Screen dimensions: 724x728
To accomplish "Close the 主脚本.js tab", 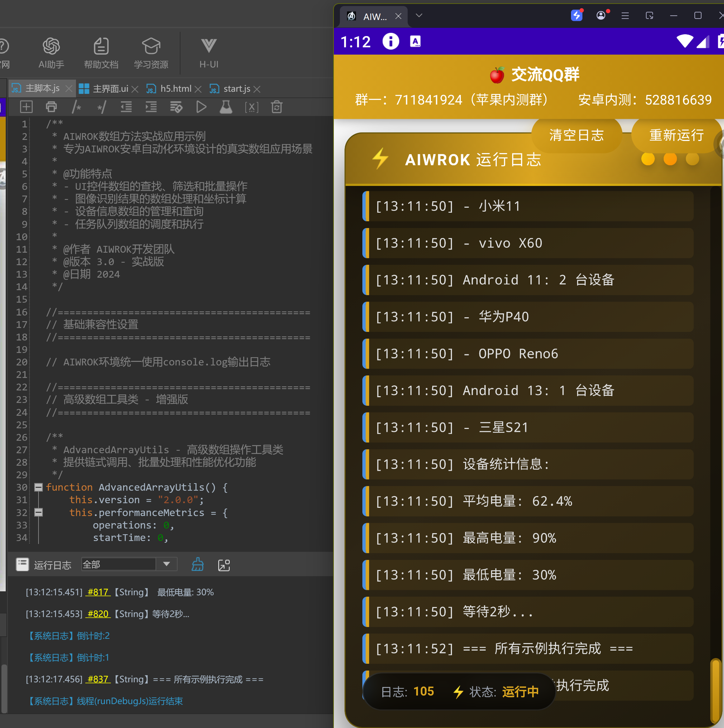I will click(x=69, y=89).
